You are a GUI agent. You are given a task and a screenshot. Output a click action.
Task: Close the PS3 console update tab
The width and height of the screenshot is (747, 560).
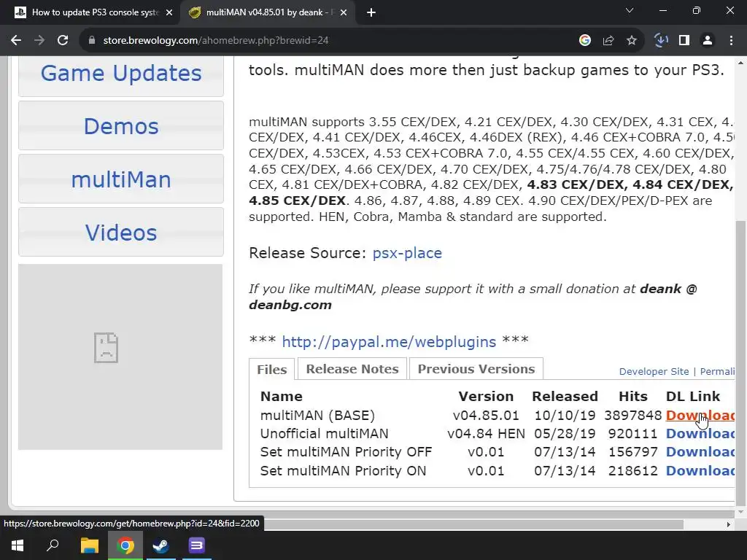(169, 12)
